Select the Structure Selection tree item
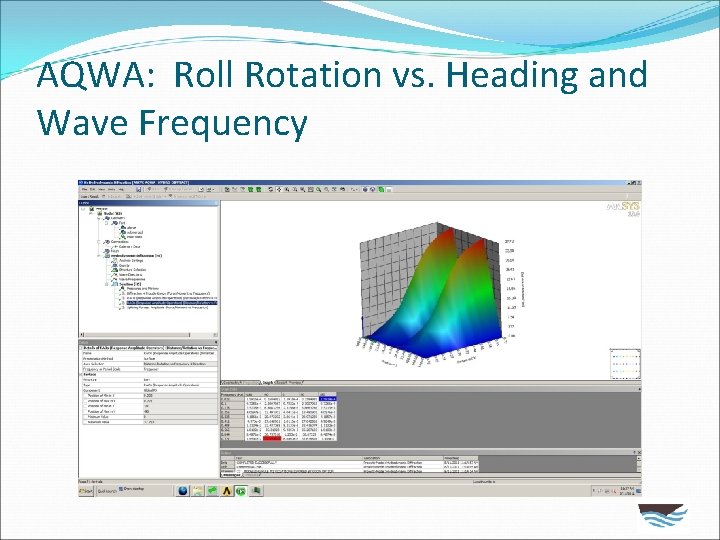Screen dimensions: 720x540 pos(132,270)
